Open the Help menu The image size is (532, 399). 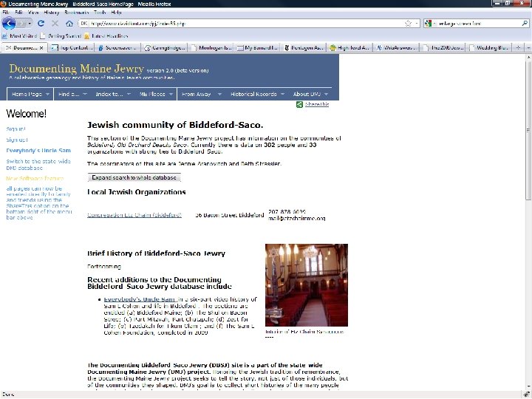click(x=116, y=13)
